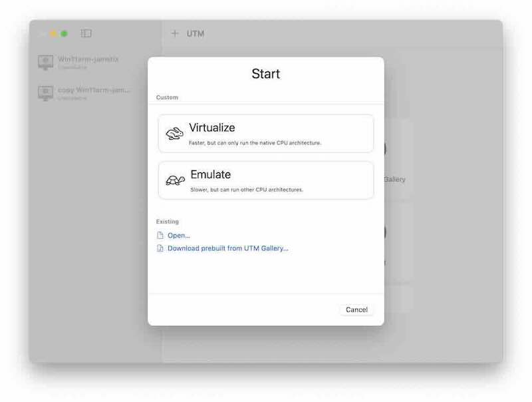
Task: Click the 'Faster, but can only run' description
Action: point(255,143)
